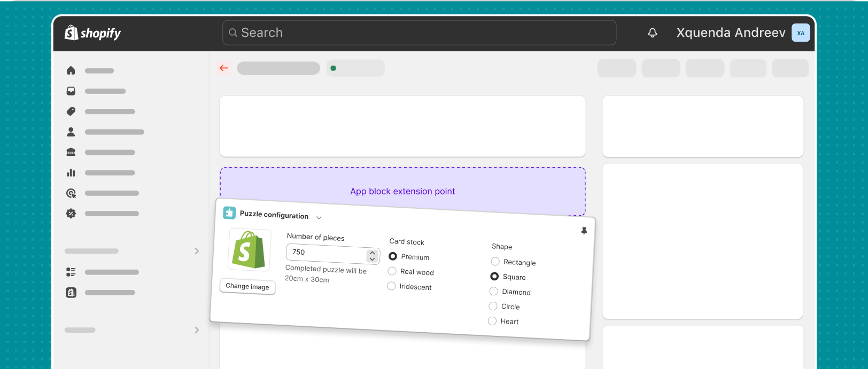This screenshot has width=868, height=369.
Task: Choose the Rectangle shape
Action: click(495, 262)
